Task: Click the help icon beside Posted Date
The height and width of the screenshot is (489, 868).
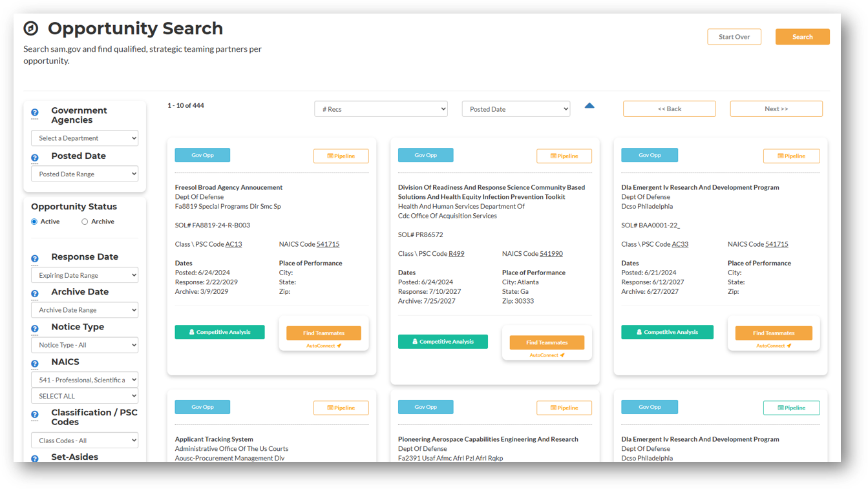Action: click(x=34, y=158)
